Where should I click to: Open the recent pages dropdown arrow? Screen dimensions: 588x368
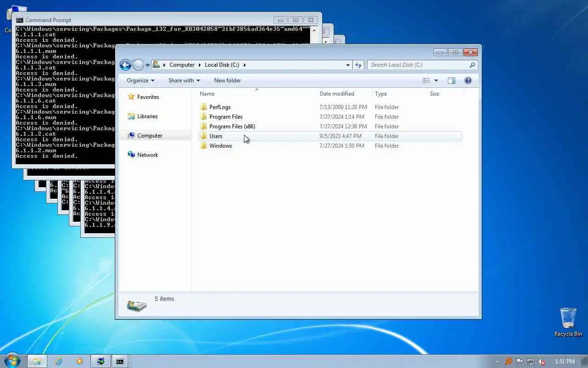pyautogui.click(x=147, y=65)
